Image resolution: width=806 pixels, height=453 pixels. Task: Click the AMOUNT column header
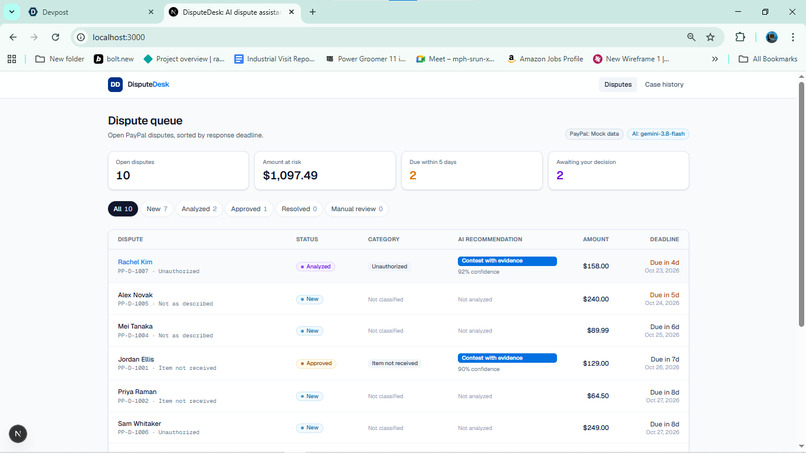[x=596, y=239]
